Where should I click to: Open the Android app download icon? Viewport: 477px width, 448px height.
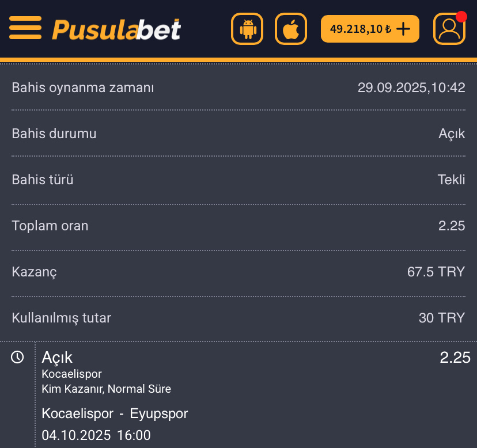click(248, 29)
